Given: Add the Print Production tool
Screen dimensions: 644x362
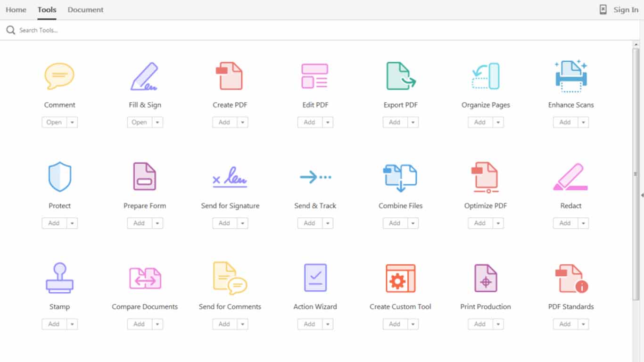Looking at the screenshot, I should point(480,324).
